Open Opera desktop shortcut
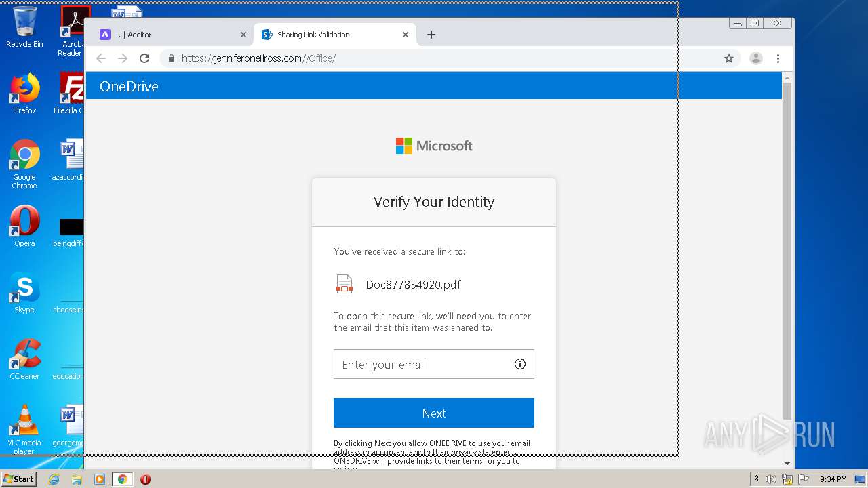This screenshot has width=868, height=488. 24,226
